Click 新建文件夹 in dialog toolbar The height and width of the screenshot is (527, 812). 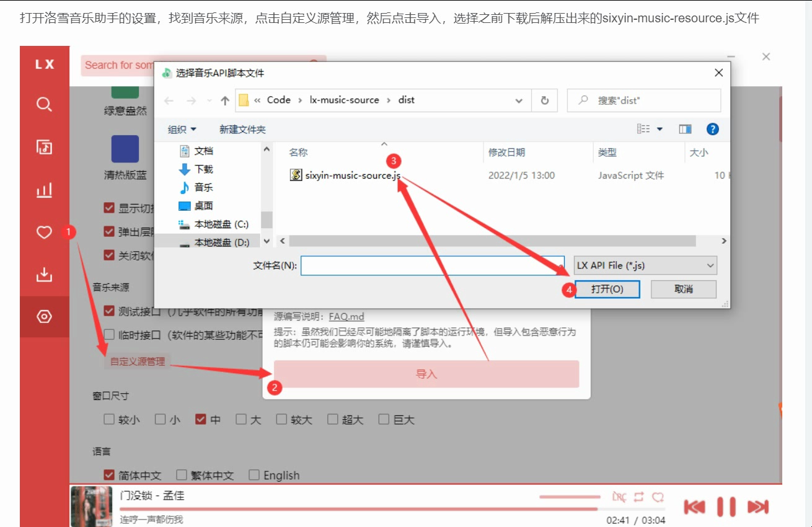(x=242, y=130)
